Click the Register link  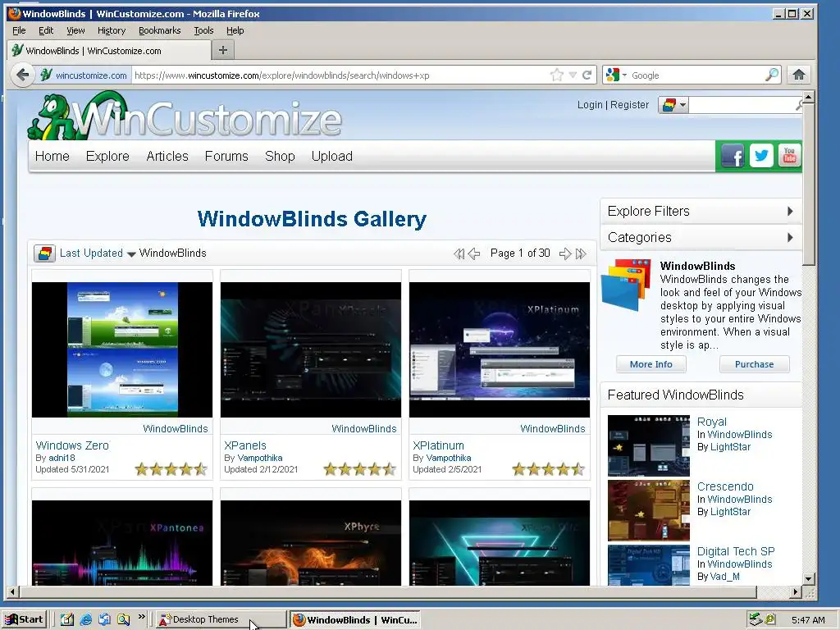click(x=629, y=105)
